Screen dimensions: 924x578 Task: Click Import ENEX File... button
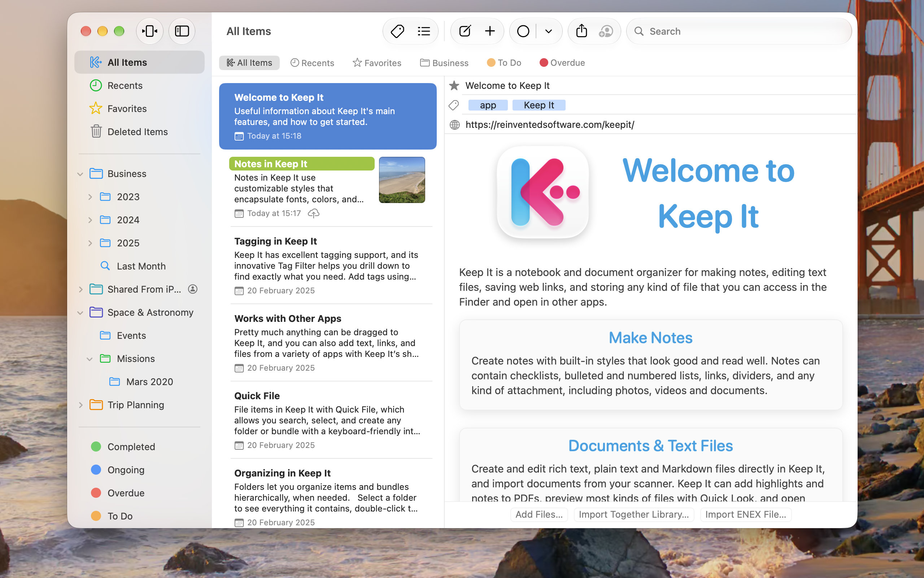[745, 514]
